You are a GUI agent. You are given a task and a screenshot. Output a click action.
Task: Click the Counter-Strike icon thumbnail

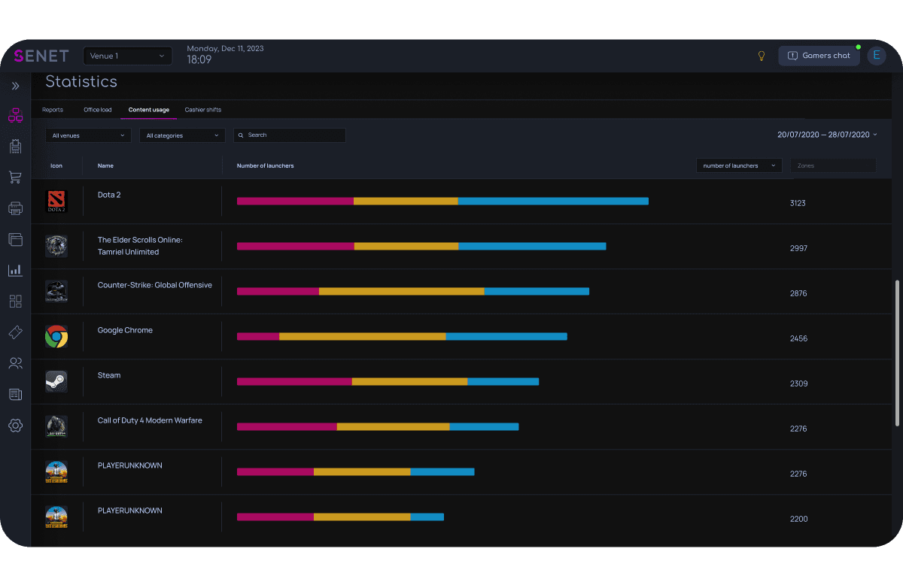point(56,291)
